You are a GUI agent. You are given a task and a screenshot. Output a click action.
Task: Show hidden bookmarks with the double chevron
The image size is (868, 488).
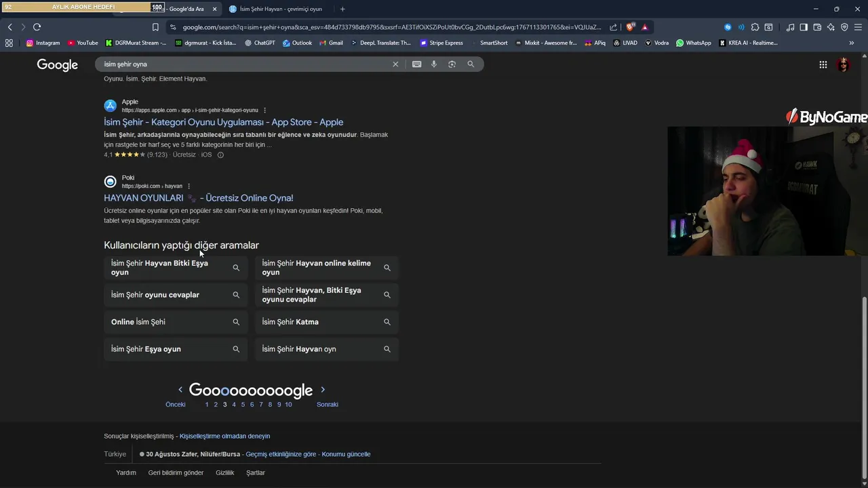pyautogui.click(x=852, y=43)
